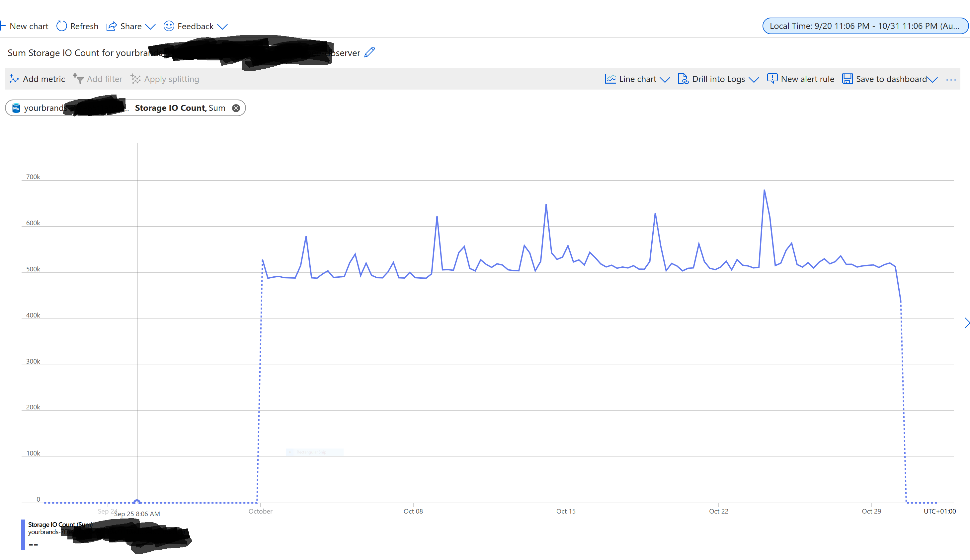This screenshot has width=970, height=560.
Task: Remove the Storage IO Count filter
Action: point(235,108)
